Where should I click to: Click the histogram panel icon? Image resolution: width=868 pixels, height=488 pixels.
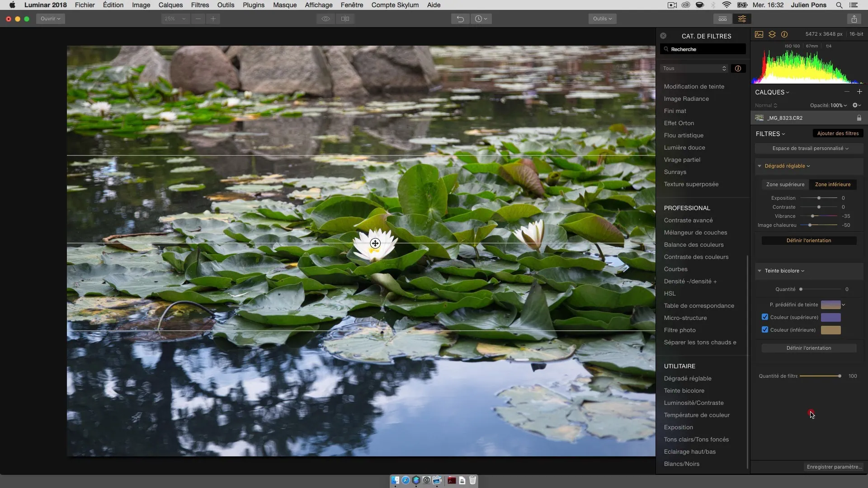[x=759, y=34]
